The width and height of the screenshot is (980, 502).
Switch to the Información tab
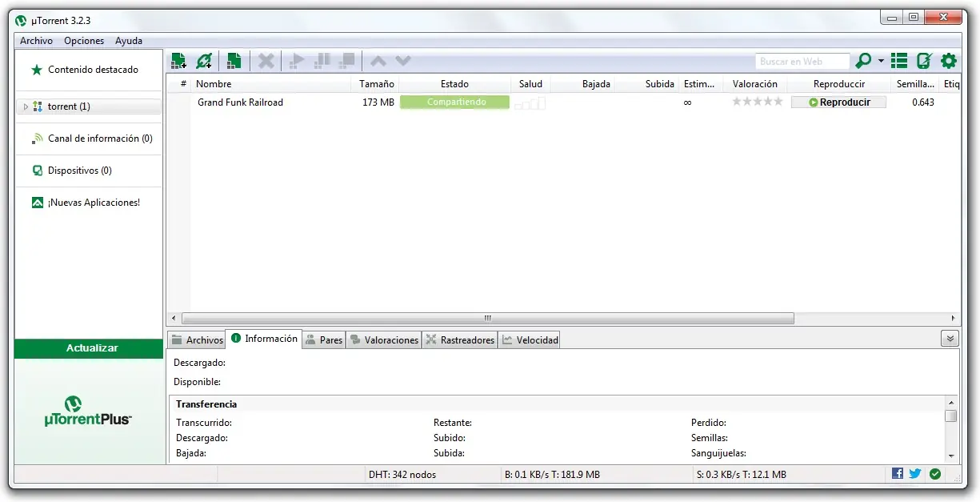click(263, 339)
